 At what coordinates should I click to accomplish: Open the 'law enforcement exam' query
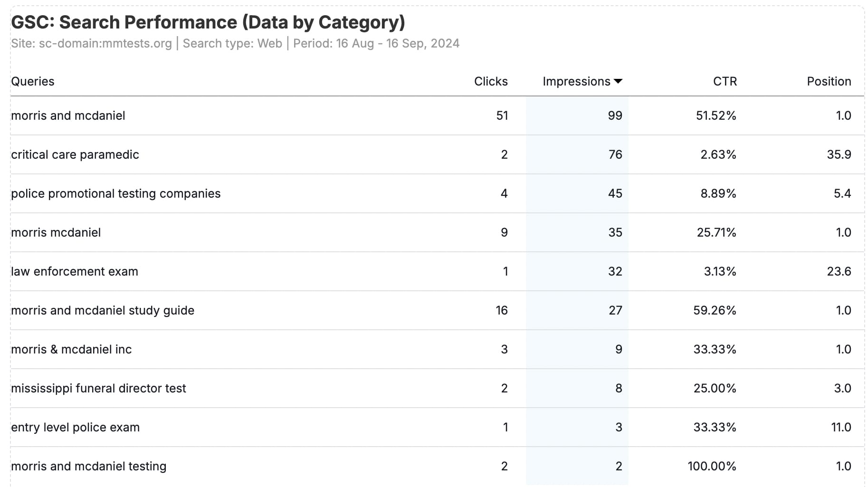(75, 272)
